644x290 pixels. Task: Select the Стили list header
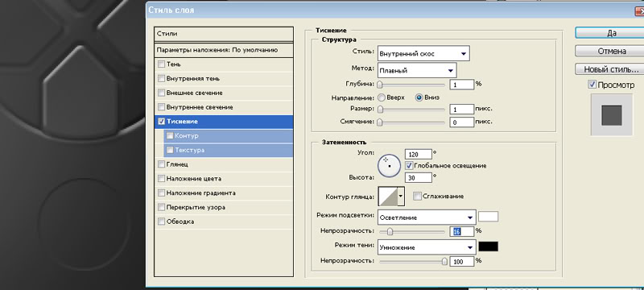pyautogui.click(x=224, y=34)
